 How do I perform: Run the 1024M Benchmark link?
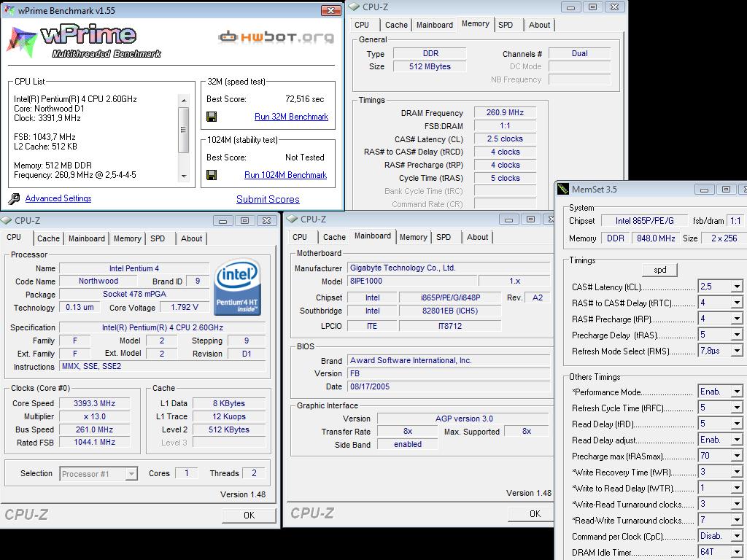click(x=285, y=175)
